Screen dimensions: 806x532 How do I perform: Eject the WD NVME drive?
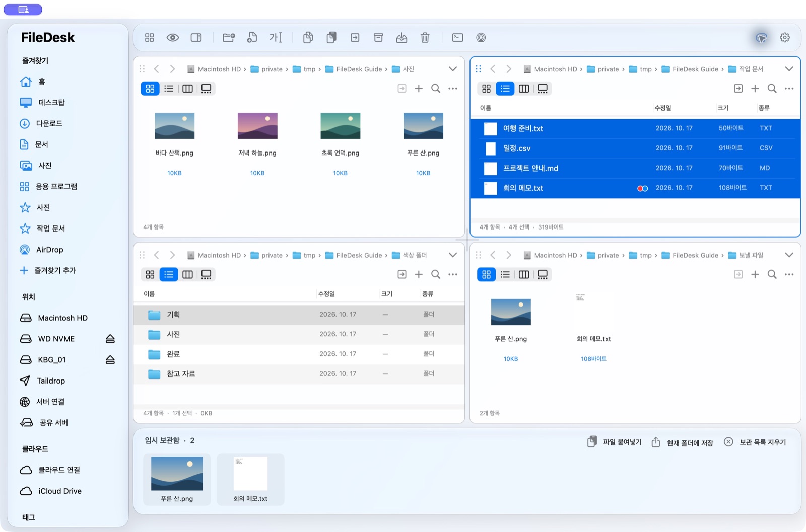(110, 339)
